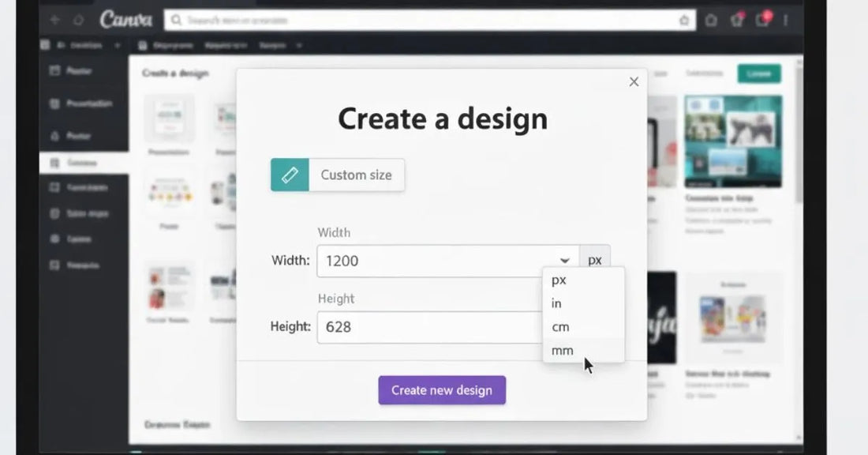Click the Custom size ruler icon

(290, 175)
